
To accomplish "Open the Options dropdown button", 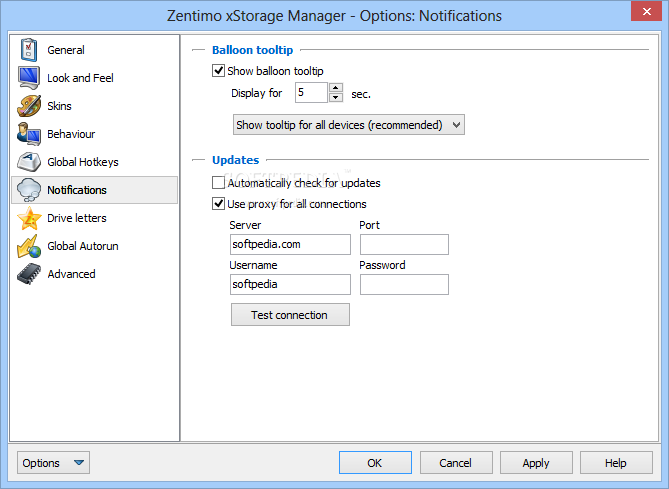I will (x=53, y=463).
